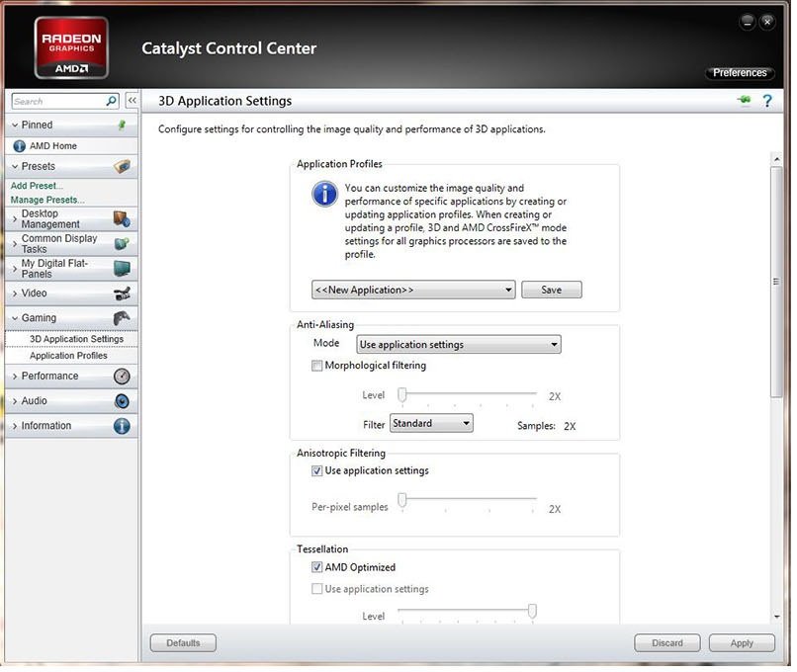Click the settings panel vertical scrollbar
The width and height of the screenshot is (797, 672).
pos(776,282)
